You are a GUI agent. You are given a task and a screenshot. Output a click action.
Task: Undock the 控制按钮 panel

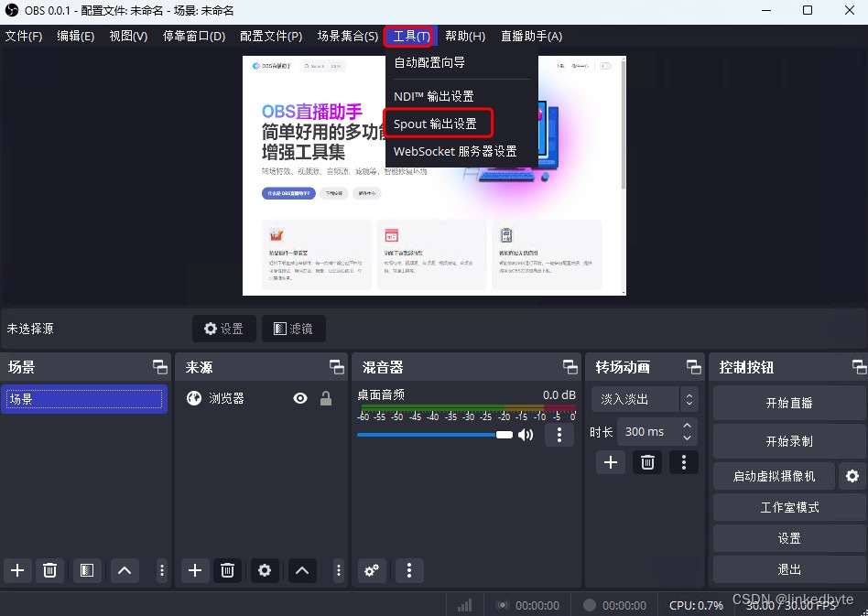859,367
